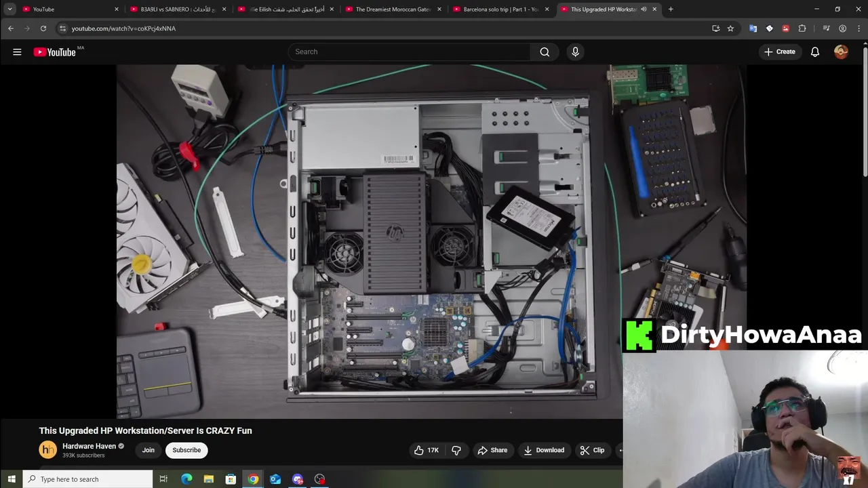The image size is (868, 488).
Task: Like the video (17K thumbs up)
Action: point(427,450)
